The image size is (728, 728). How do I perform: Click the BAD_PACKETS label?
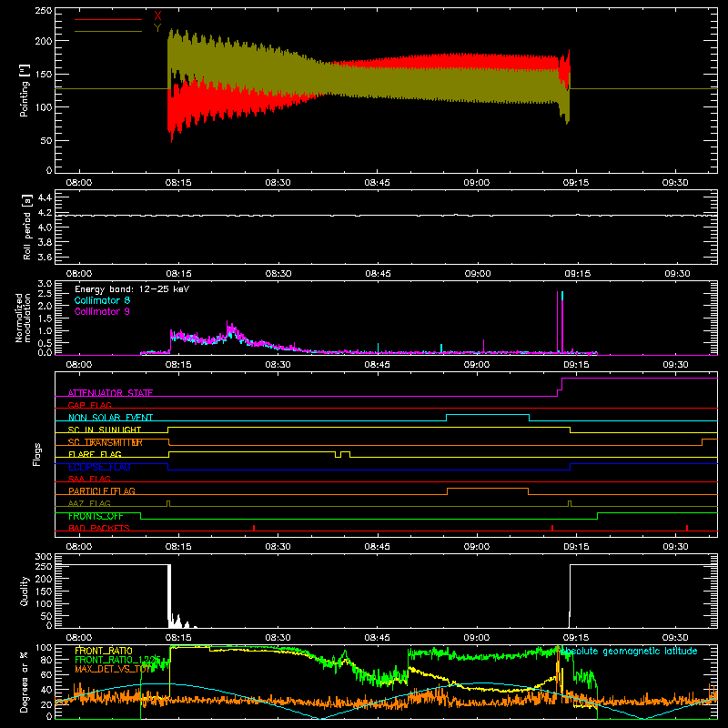point(99,528)
